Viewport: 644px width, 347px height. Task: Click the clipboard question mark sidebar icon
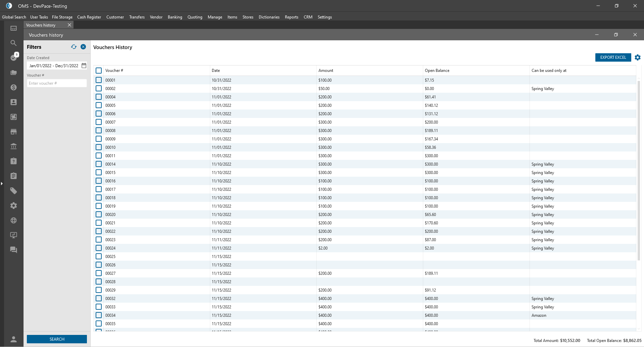pyautogui.click(x=13, y=161)
